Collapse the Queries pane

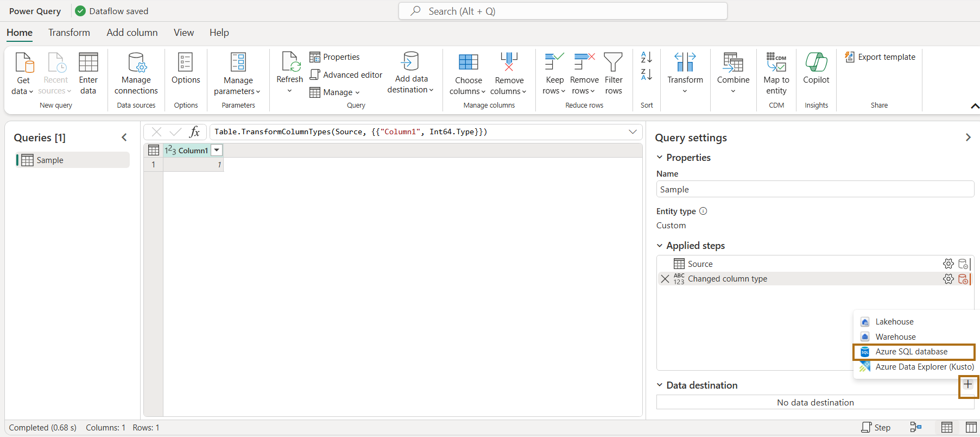point(124,138)
